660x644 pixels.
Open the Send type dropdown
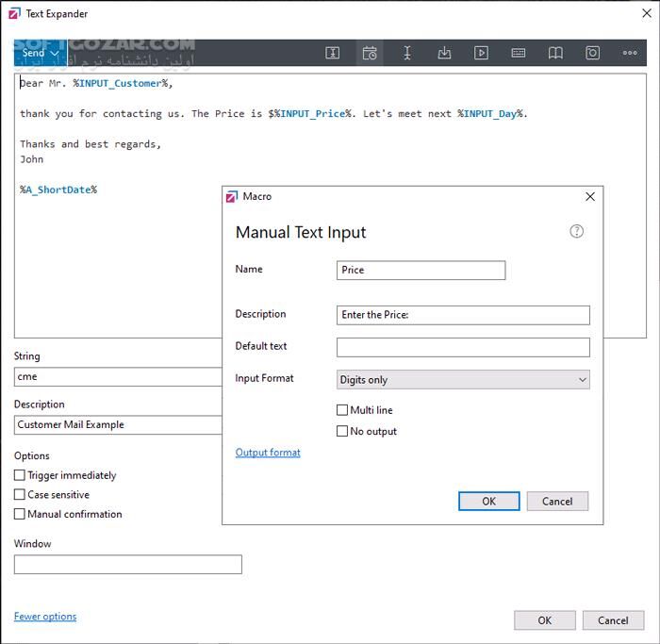coord(40,54)
